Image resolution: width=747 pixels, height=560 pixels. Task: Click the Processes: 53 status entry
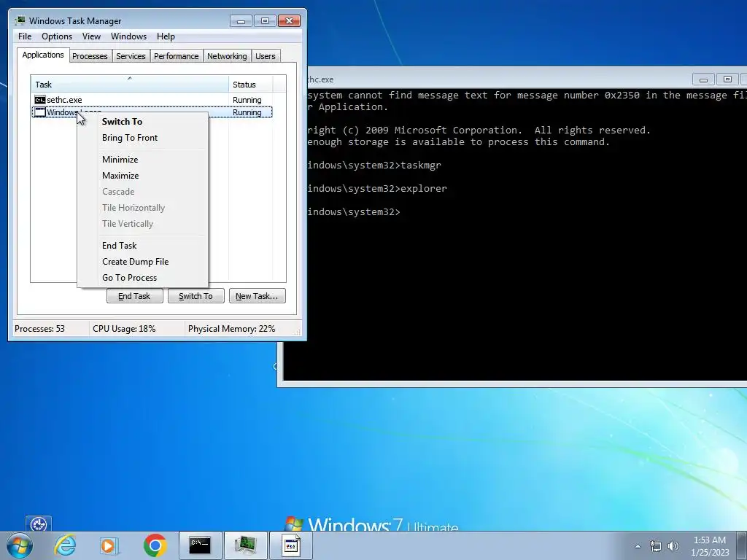[39, 329]
